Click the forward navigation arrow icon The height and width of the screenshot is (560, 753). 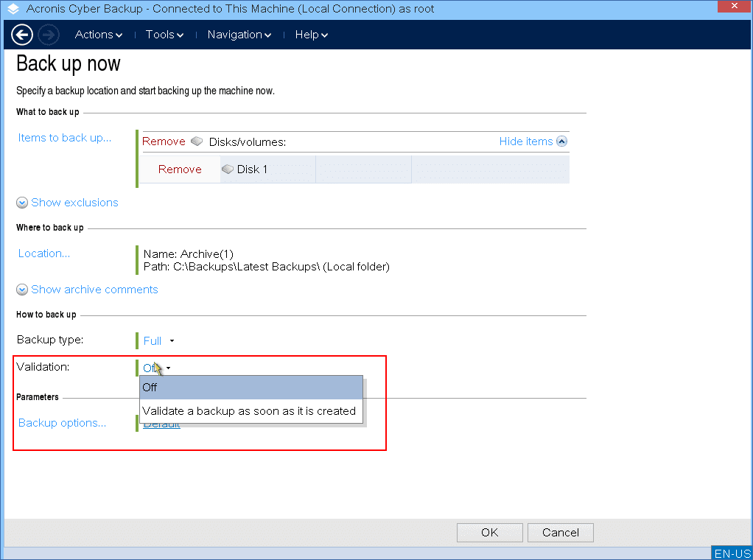pos(49,35)
